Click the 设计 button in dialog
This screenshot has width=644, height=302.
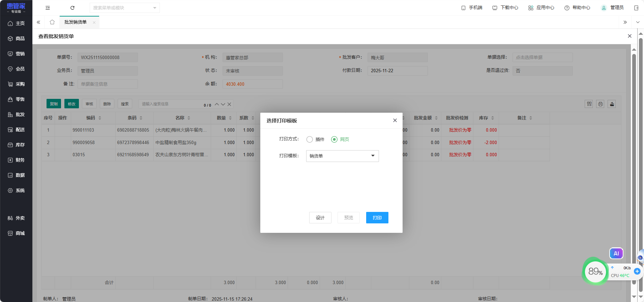[x=320, y=218]
